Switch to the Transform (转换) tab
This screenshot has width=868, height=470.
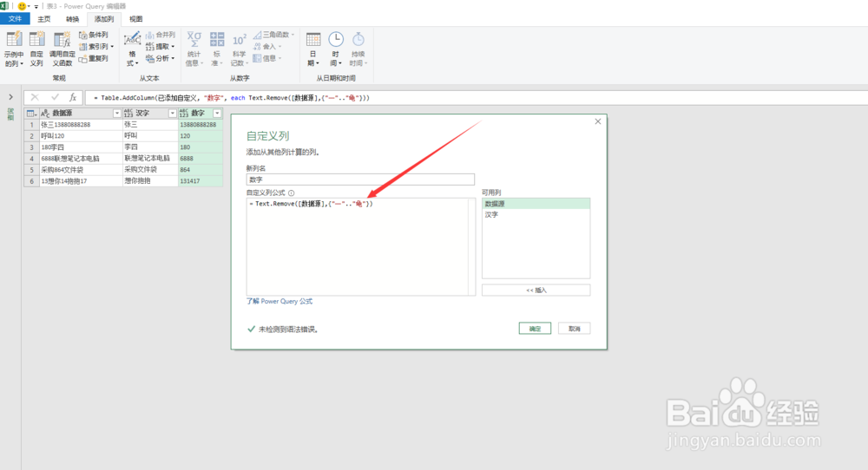pos(73,19)
